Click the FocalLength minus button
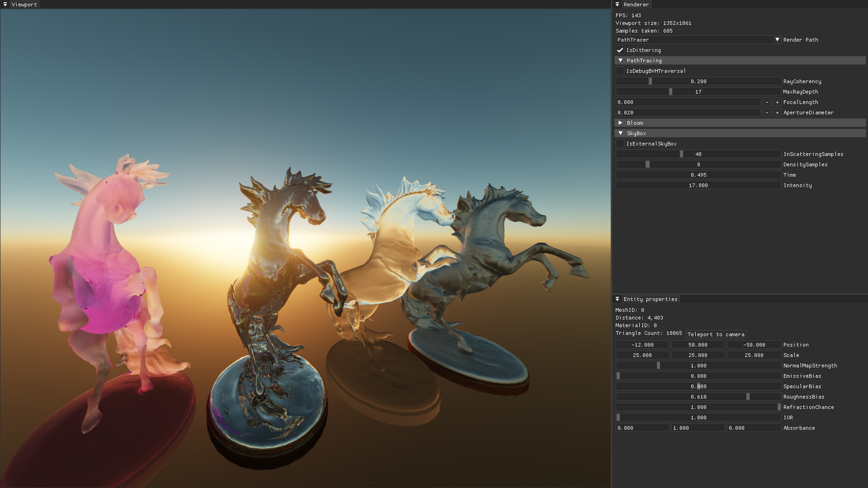 pyautogui.click(x=767, y=102)
